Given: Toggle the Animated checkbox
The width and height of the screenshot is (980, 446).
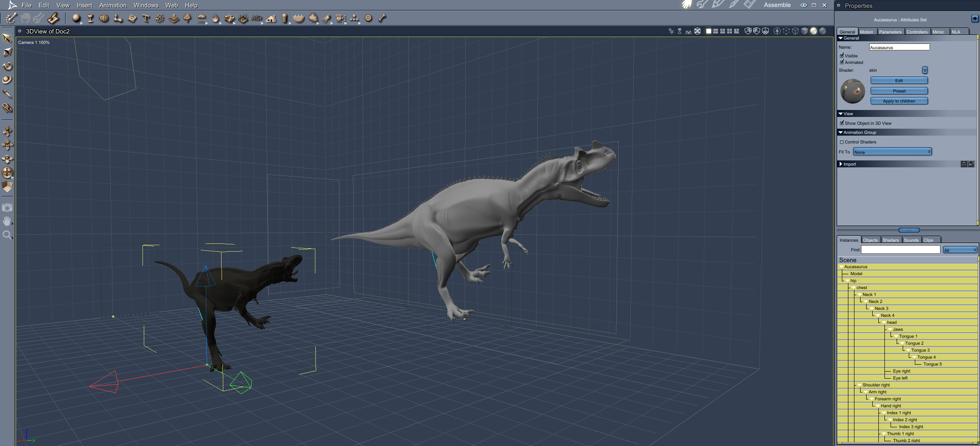Looking at the screenshot, I should (x=841, y=62).
